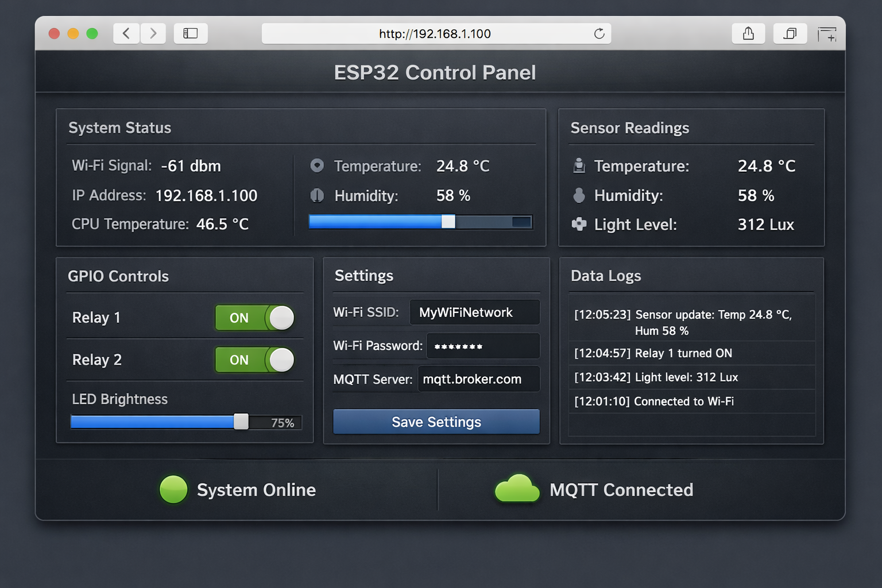
Task: Click the humidity bar slider handle
Action: point(448,222)
